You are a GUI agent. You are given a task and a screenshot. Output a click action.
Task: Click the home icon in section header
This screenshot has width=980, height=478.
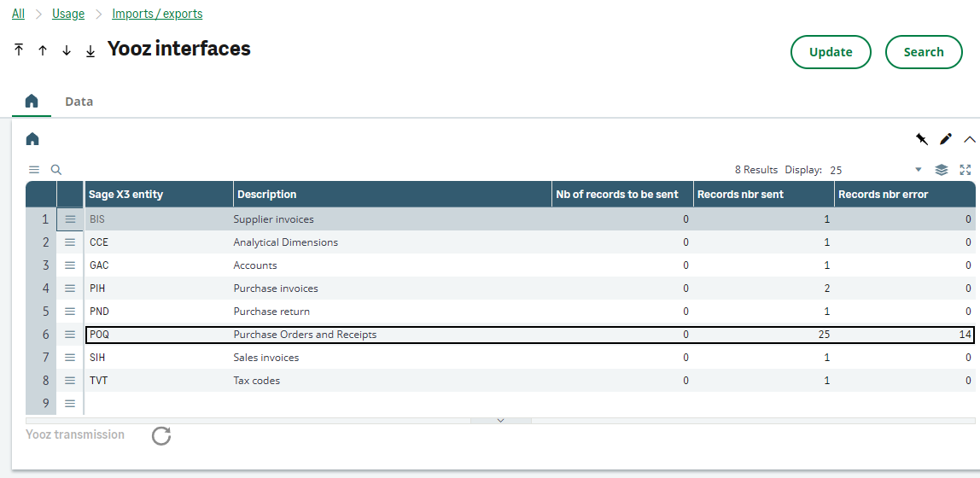(32, 139)
